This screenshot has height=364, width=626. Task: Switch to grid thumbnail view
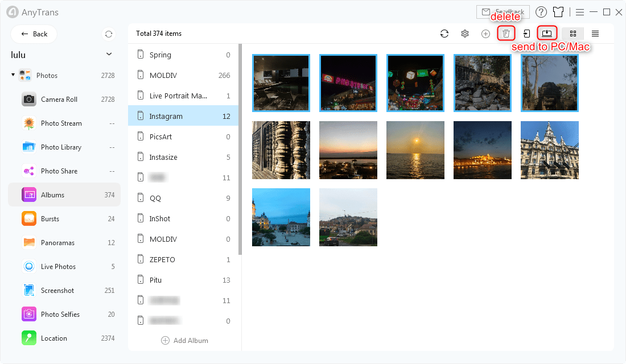click(573, 34)
